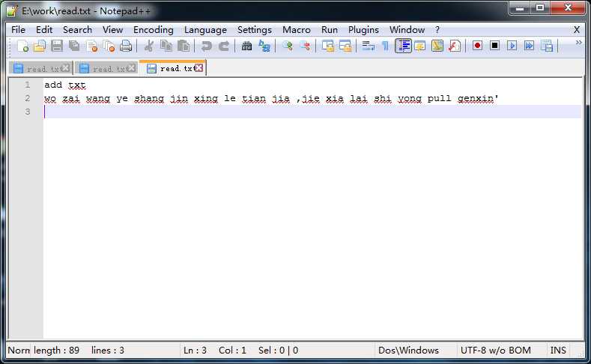
Task: Zoom in with the magnifier plus icon
Action: coord(288,46)
